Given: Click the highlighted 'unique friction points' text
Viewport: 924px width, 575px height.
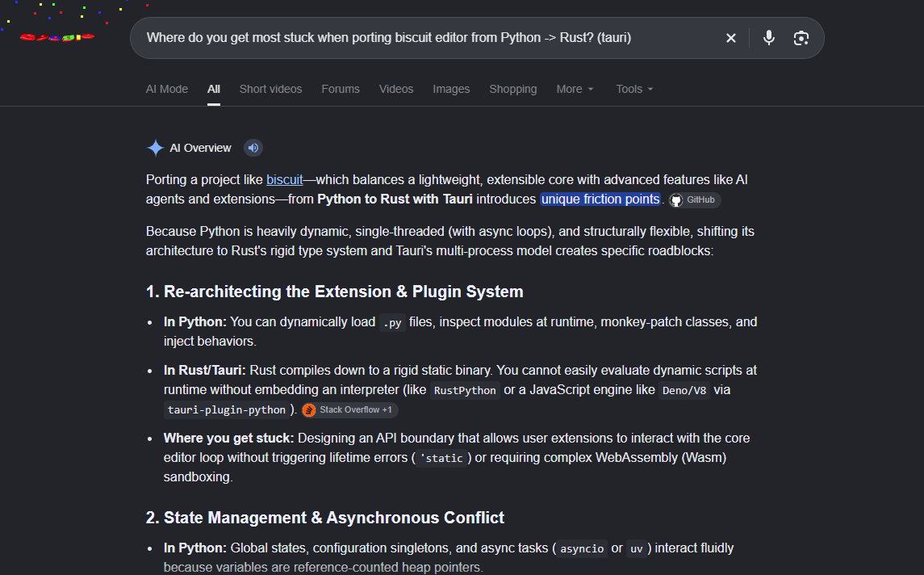Looking at the screenshot, I should [600, 199].
